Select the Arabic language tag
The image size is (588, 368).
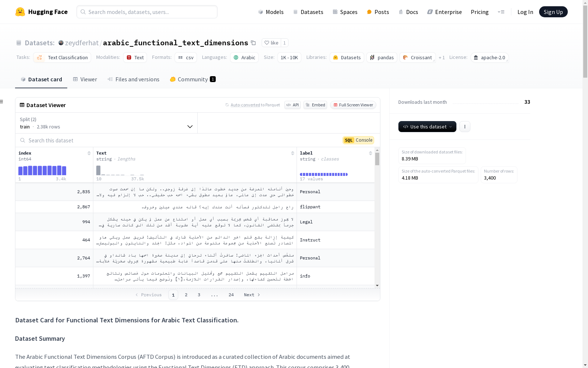[244, 57]
